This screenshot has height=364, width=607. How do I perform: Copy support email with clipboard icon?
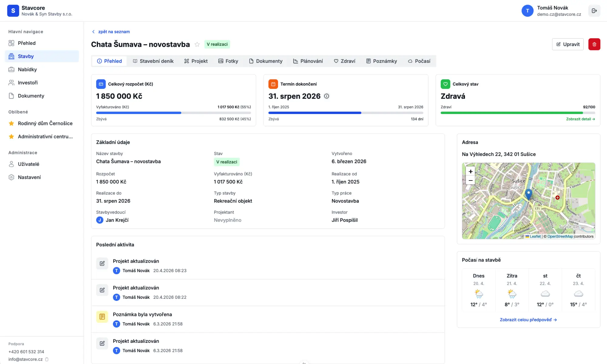[47, 359]
